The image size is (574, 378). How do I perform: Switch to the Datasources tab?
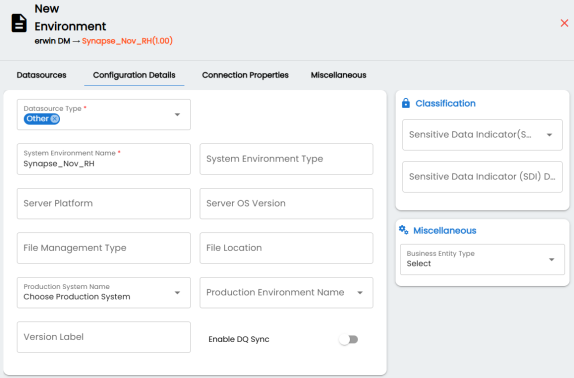41,75
